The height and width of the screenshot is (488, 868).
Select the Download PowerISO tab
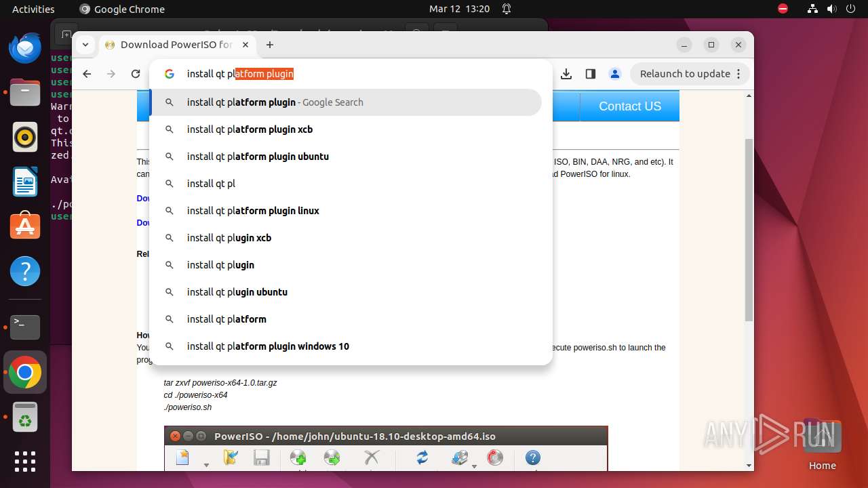176,45
